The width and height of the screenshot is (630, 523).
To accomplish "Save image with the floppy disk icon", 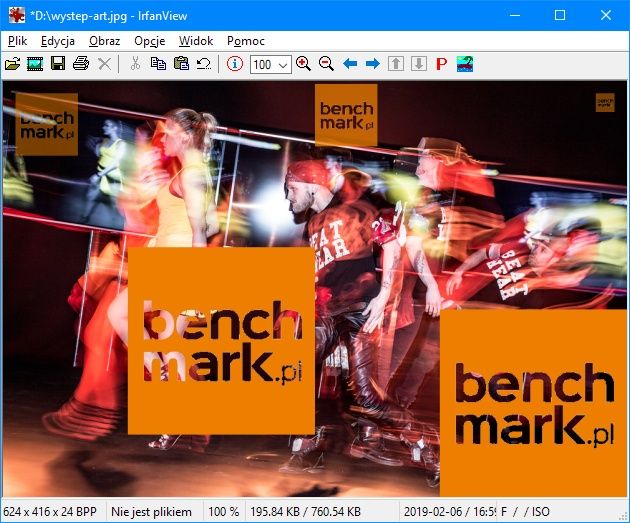I will coord(58,64).
